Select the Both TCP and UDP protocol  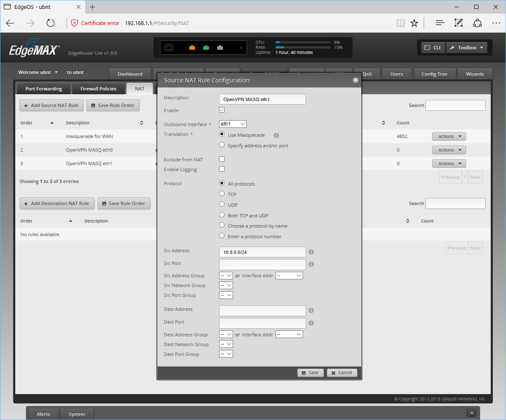point(222,215)
